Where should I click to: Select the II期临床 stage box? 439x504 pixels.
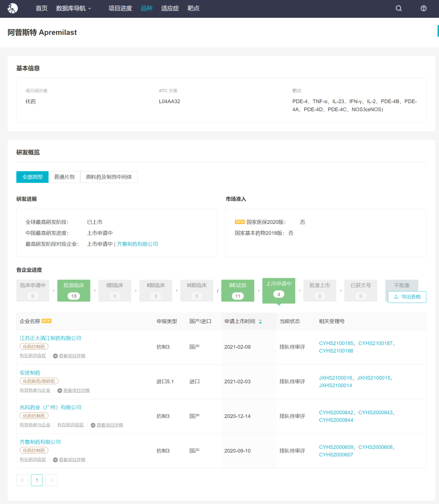(x=156, y=290)
